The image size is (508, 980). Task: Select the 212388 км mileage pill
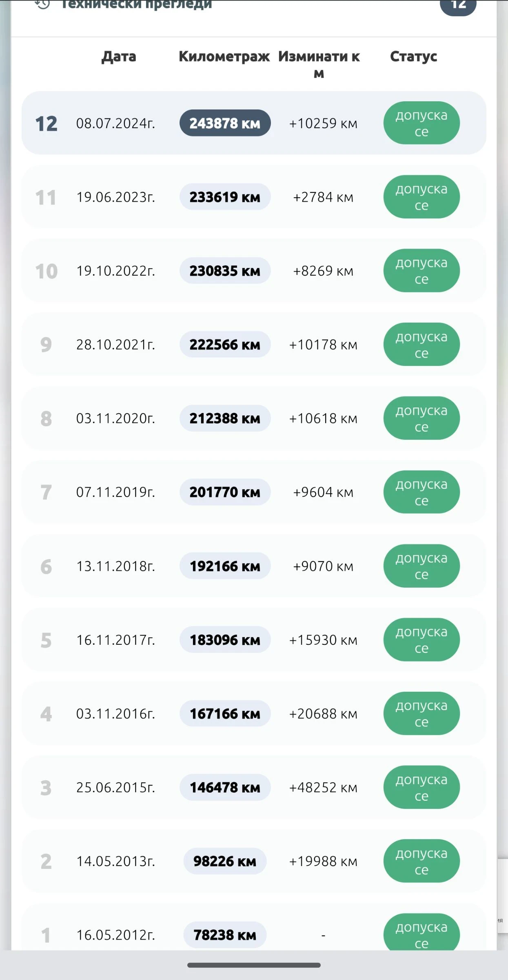point(225,418)
